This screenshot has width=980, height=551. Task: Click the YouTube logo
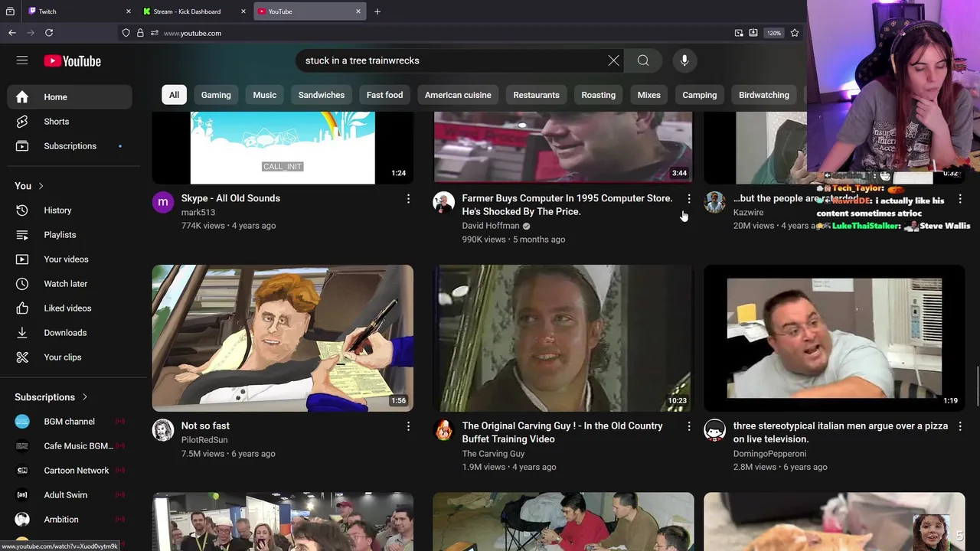[72, 61]
